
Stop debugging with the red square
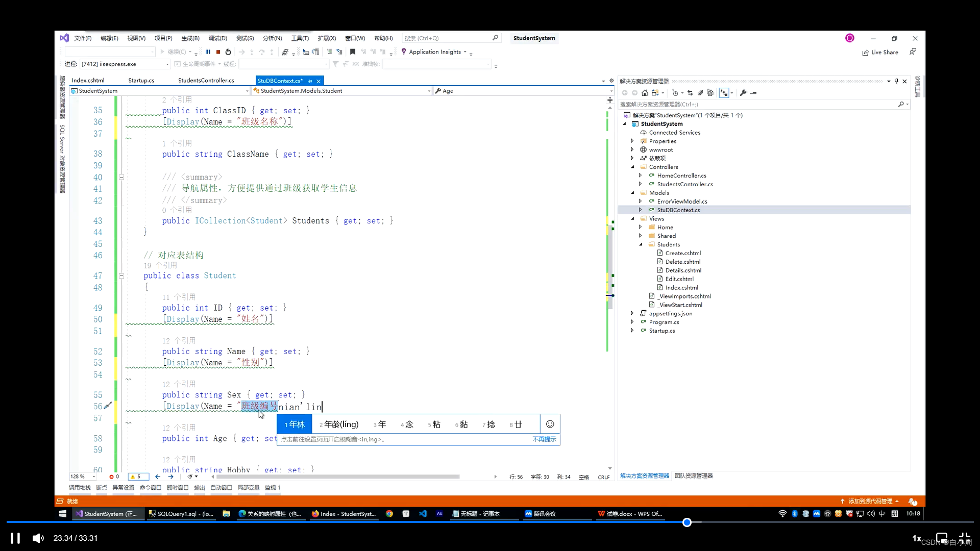[x=218, y=52]
